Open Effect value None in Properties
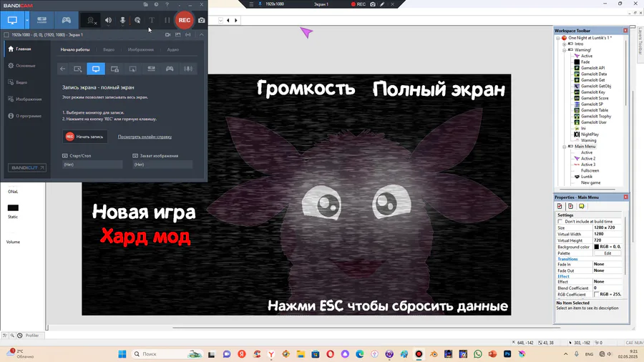 608,282
